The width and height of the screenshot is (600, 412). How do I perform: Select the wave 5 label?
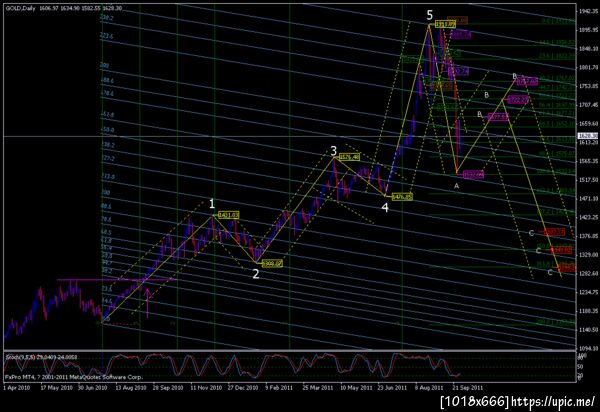pyautogui.click(x=430, y=15)
